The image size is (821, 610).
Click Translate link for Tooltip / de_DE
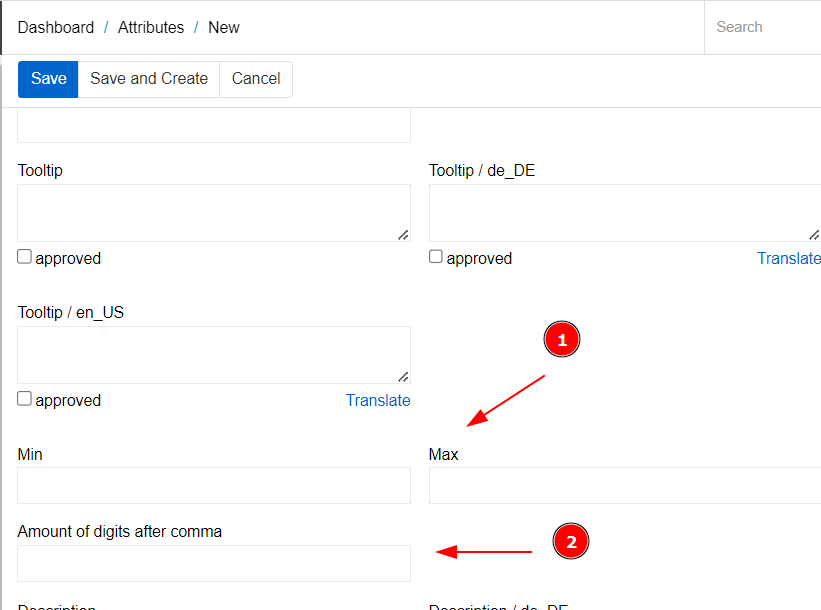click(789, 258)
